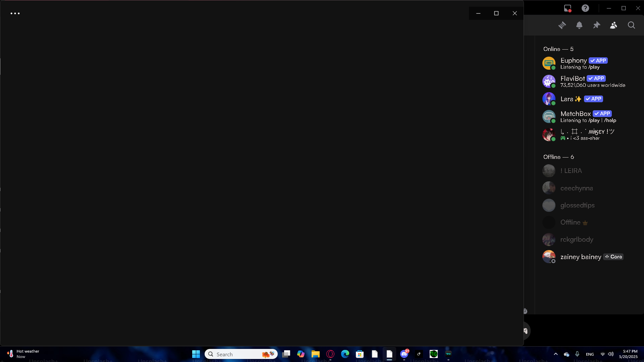Show hidden system tray icons

(x=556, y=354)
